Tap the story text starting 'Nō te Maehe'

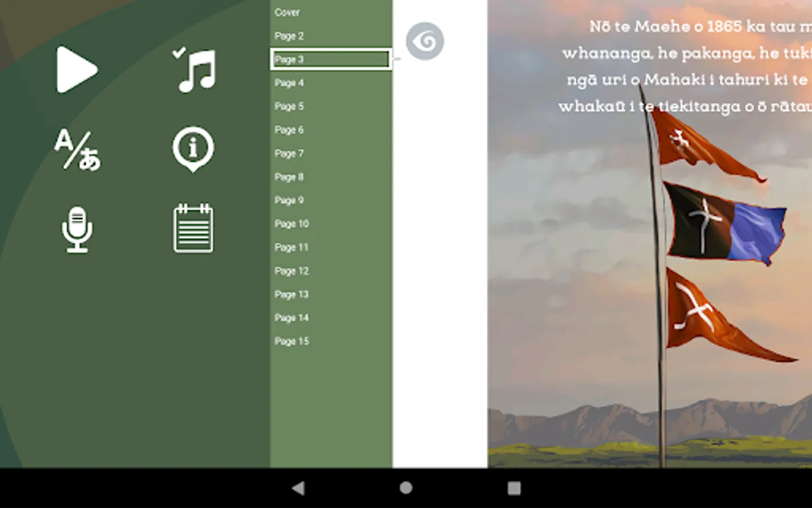coord(685,66)
